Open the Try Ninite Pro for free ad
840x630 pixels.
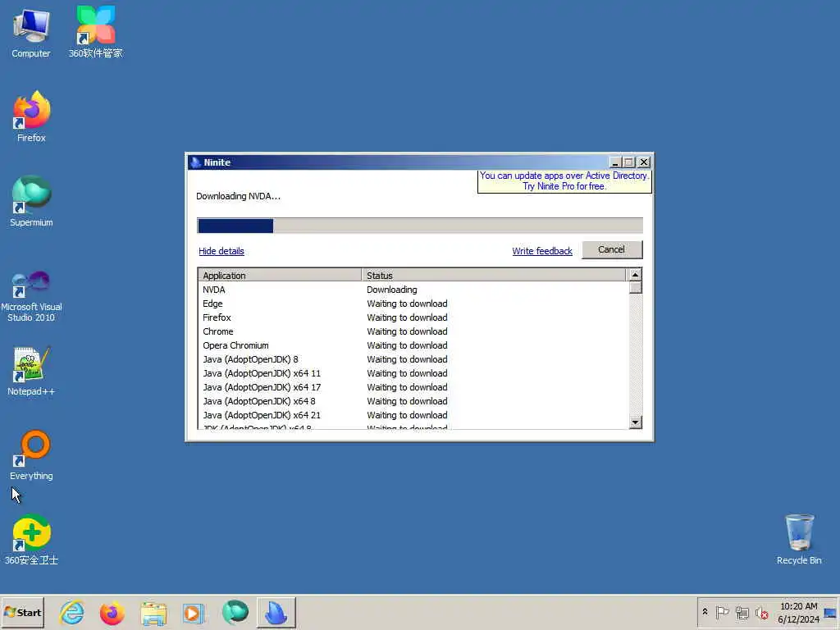click(564, 181)
